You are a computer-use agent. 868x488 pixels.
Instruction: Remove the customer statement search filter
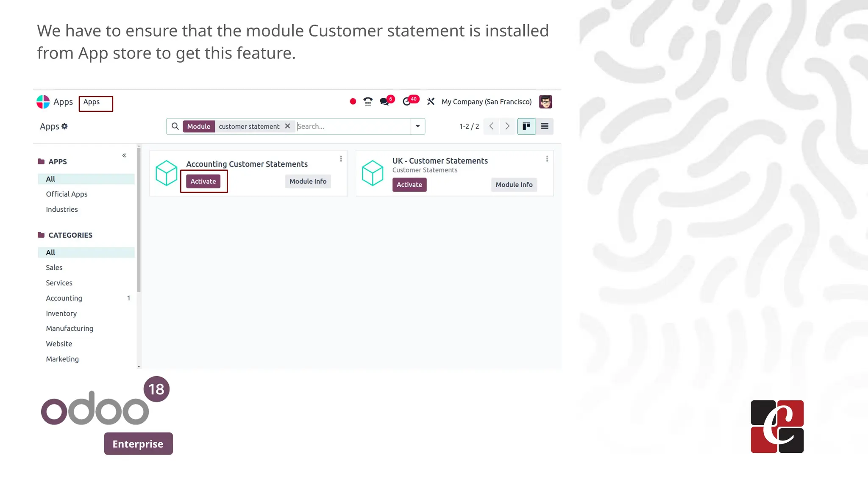[x=287, y=126]
